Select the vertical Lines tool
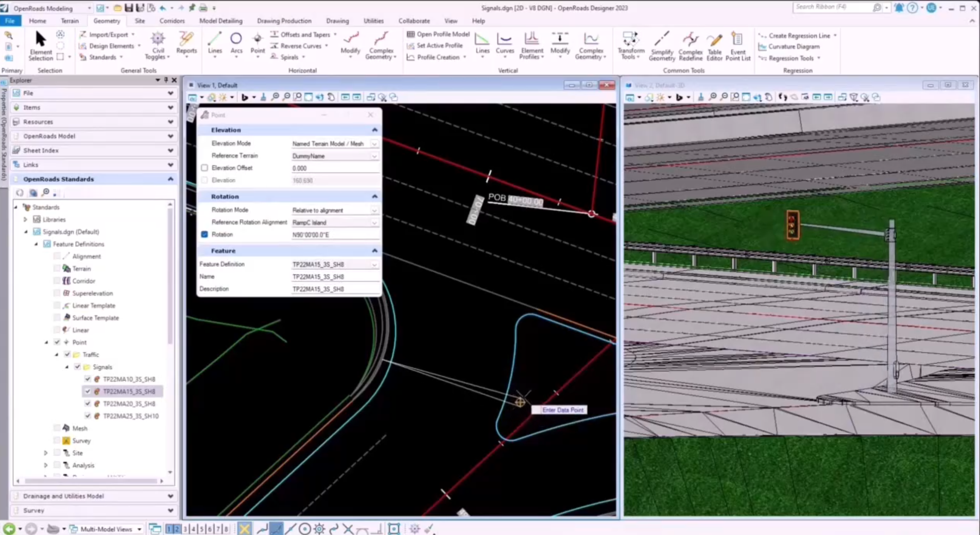The image size is (980, 535). pyautogui.click(x=483, y=44)
